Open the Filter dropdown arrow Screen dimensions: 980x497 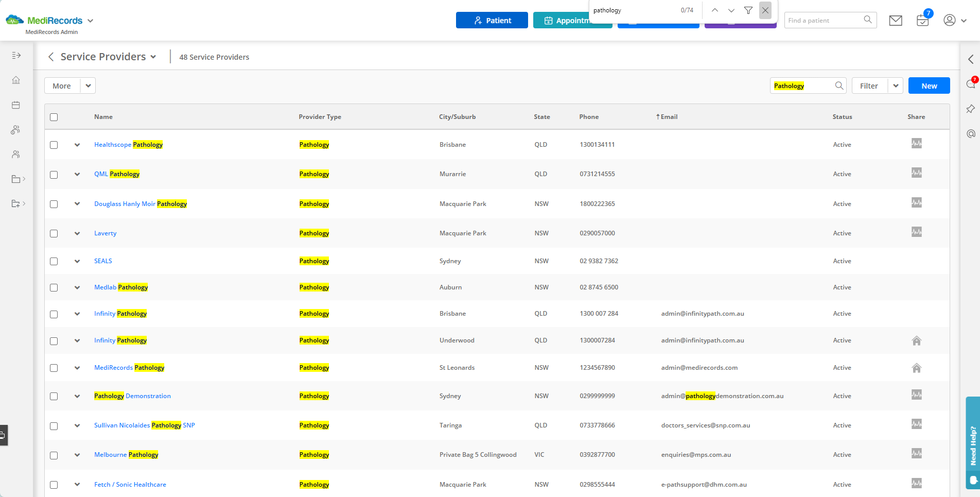point(896,85)
